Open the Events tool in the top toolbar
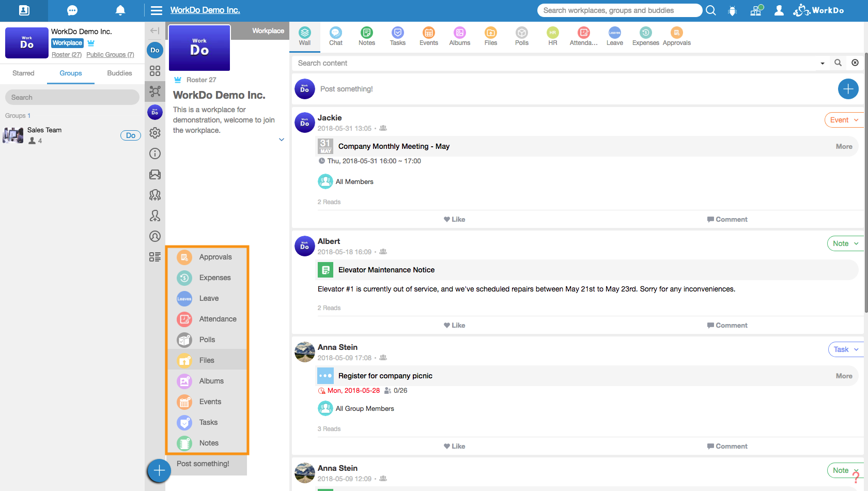The height and width of the screenshot is (491, 868). coord(429,37)
